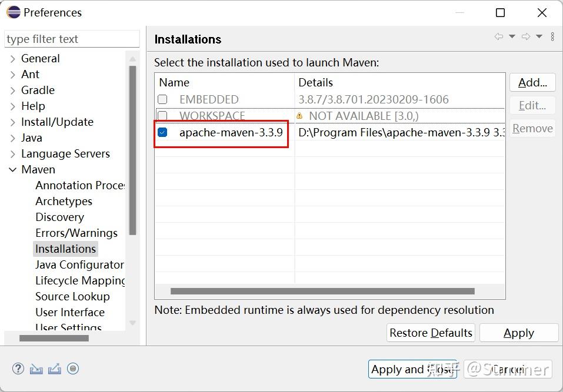Click the tree scroll-up arrow
The image size is (563, 392).
(132, 59)
